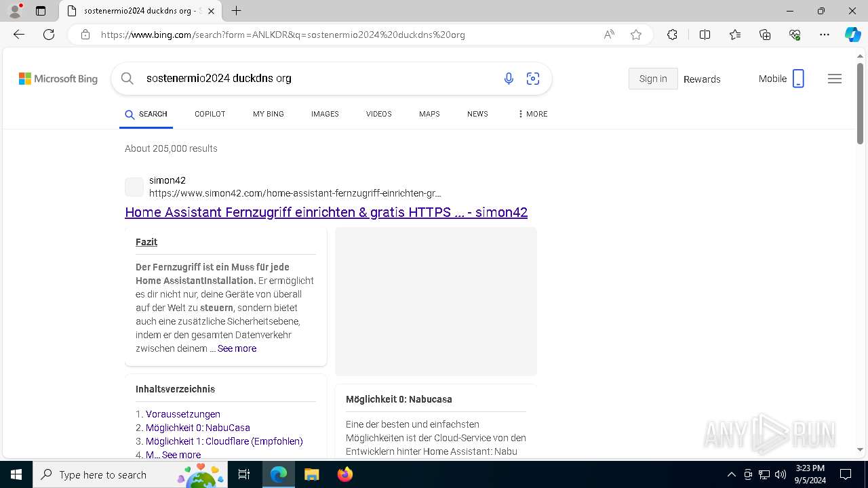This screenshot has width=868, height=488.
Task: Launch Firefox from the taskbar
Action: coord(344,474)
